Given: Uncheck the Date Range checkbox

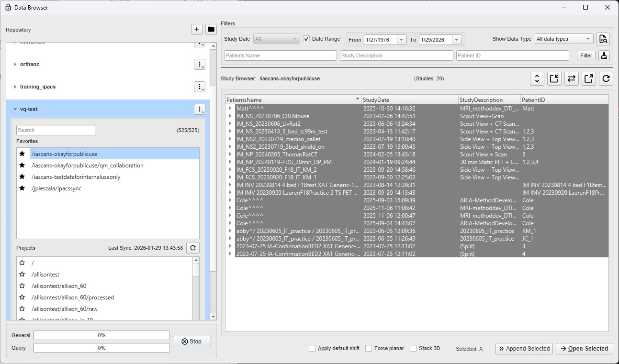Looking at the screenshot, I should click(306, 39).
